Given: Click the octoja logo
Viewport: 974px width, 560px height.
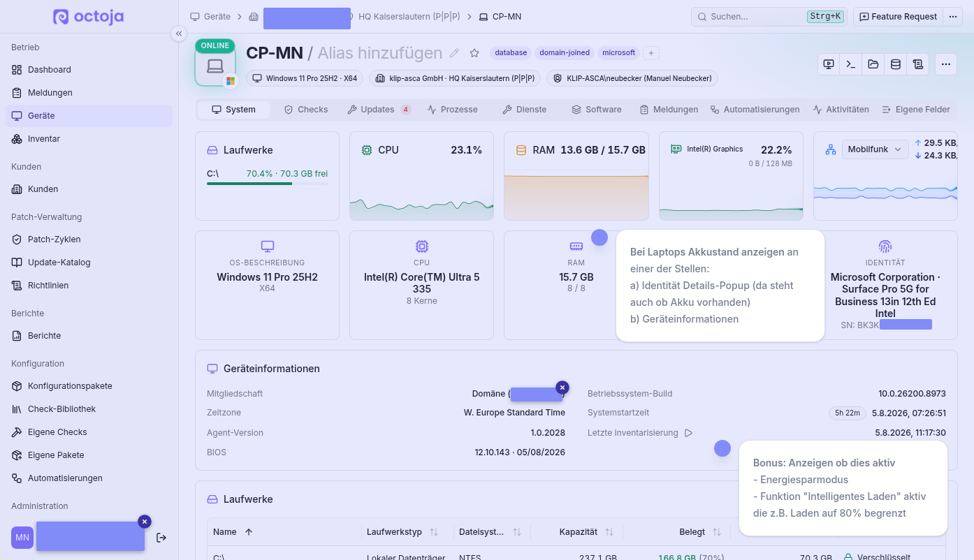Looking at the screenshot, I should point(89,17).
